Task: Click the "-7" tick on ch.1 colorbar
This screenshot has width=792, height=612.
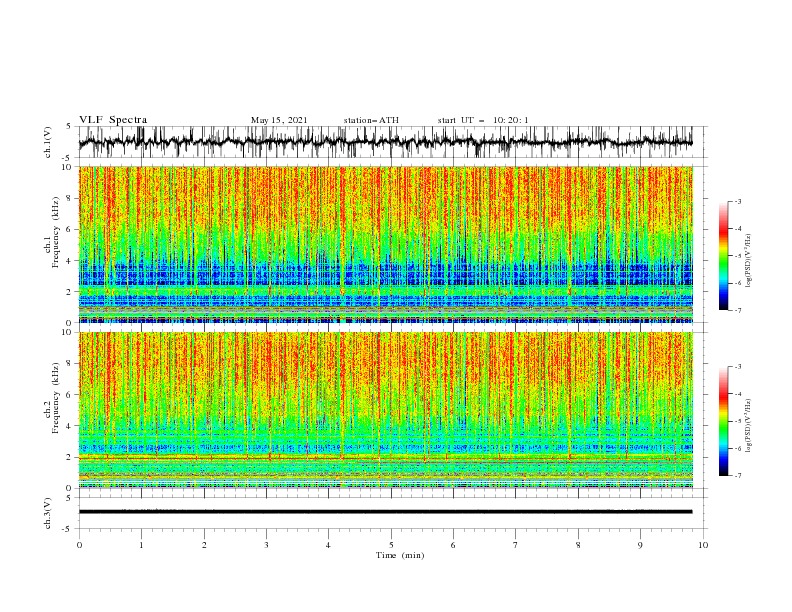Action: pyautogui.click(x=737, y=310)
